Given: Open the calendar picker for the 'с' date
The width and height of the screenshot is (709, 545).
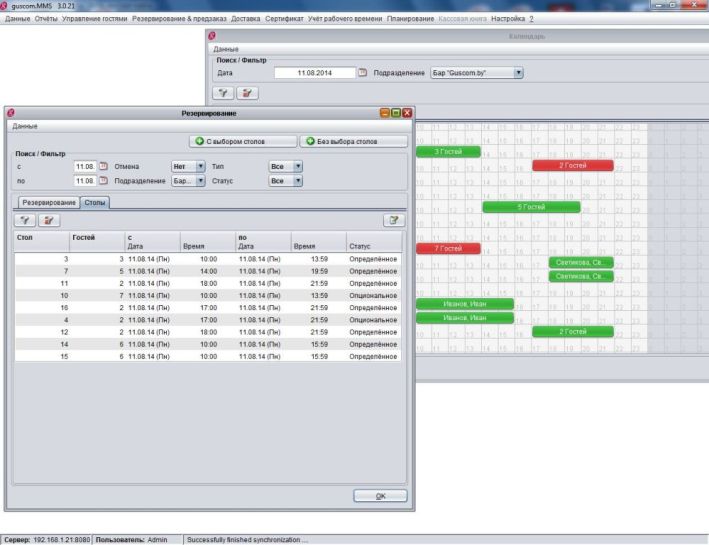Looking at the screenshot, I should [101, 166].
